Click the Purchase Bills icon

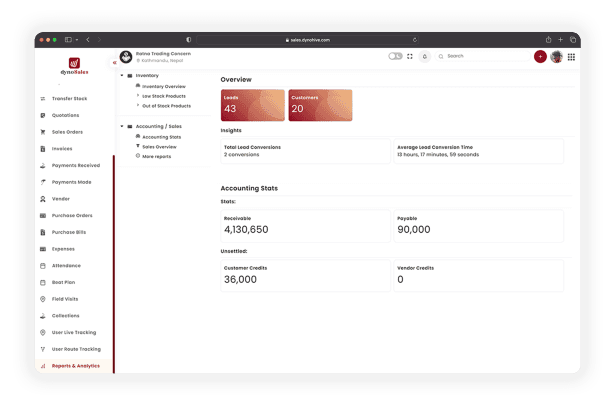coord(43,232)
